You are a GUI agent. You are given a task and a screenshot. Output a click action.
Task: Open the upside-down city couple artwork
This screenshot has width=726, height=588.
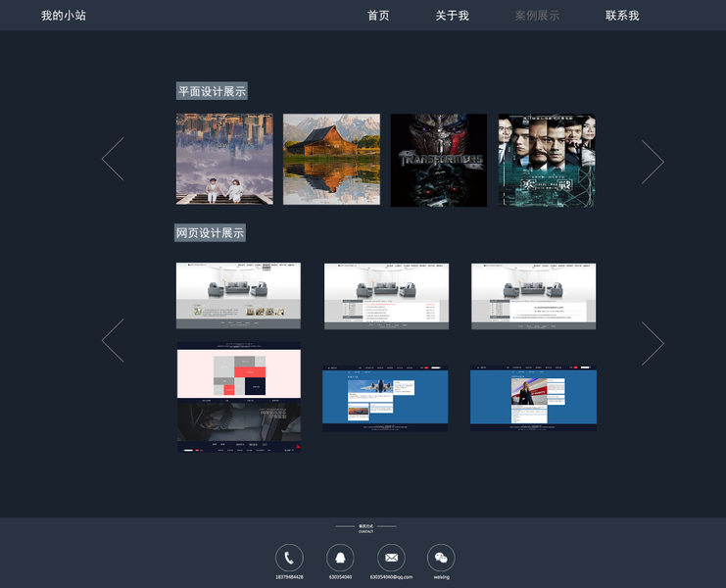pos(224,160)
